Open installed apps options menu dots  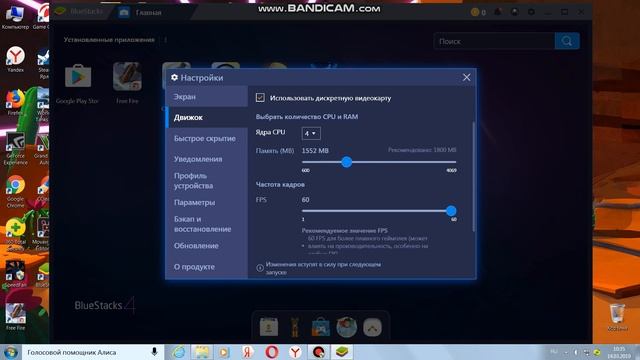tap(166, 40)
